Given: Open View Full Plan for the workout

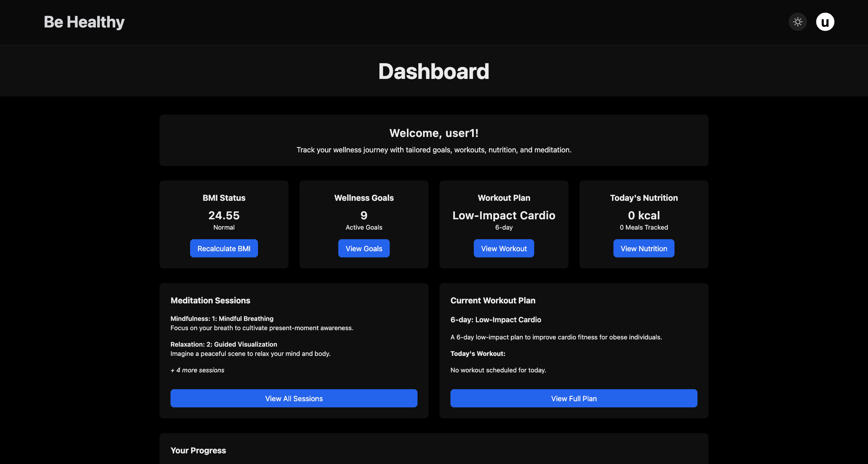Looking at the screenshot, I should coord(574,398).
